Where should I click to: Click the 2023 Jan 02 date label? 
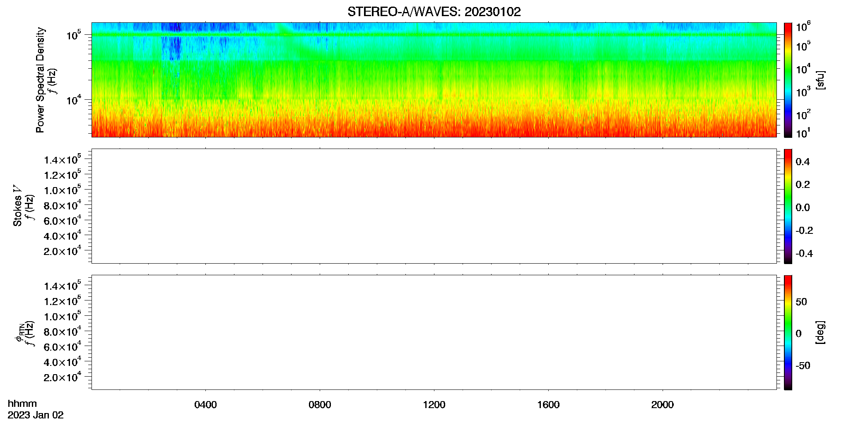36,415
